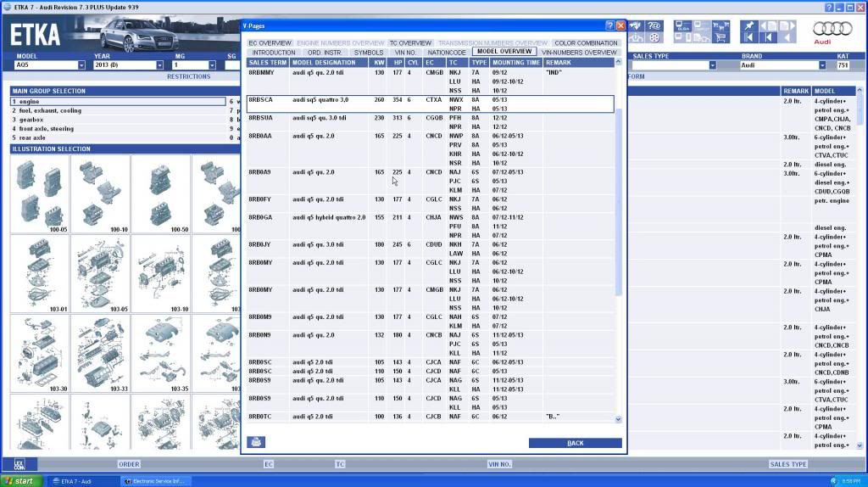Click the SALES TYPE button in bottom bar
Screen dimensions: 868x487
(788, 464)
